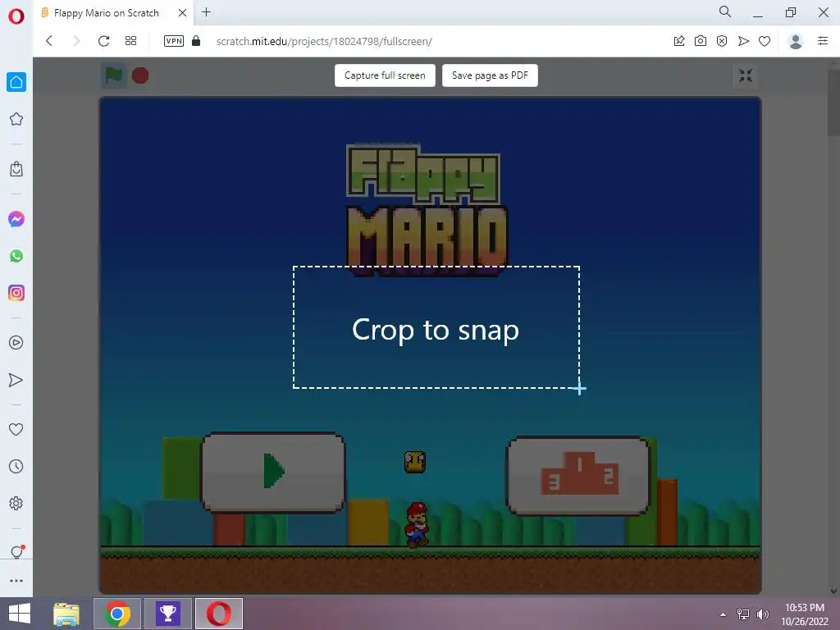Image resolution: width=840 pixels, height=630 pixels.
Task: Show hidden system tray icons
Action: pos(724,614)
